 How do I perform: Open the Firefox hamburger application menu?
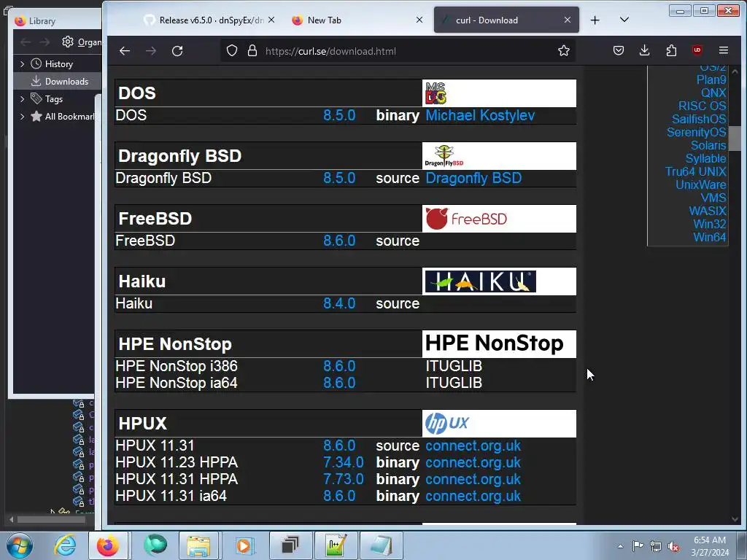point(724,50)
